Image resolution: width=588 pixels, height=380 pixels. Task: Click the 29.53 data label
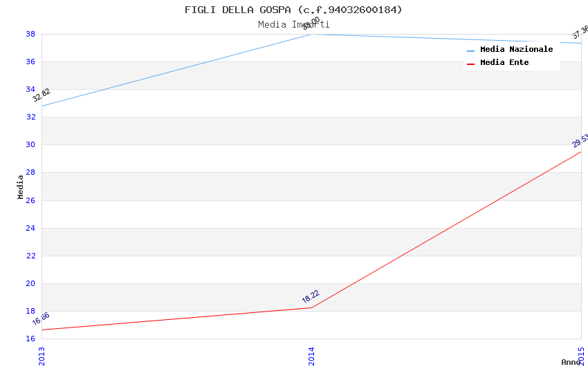[x=580, y=141]
